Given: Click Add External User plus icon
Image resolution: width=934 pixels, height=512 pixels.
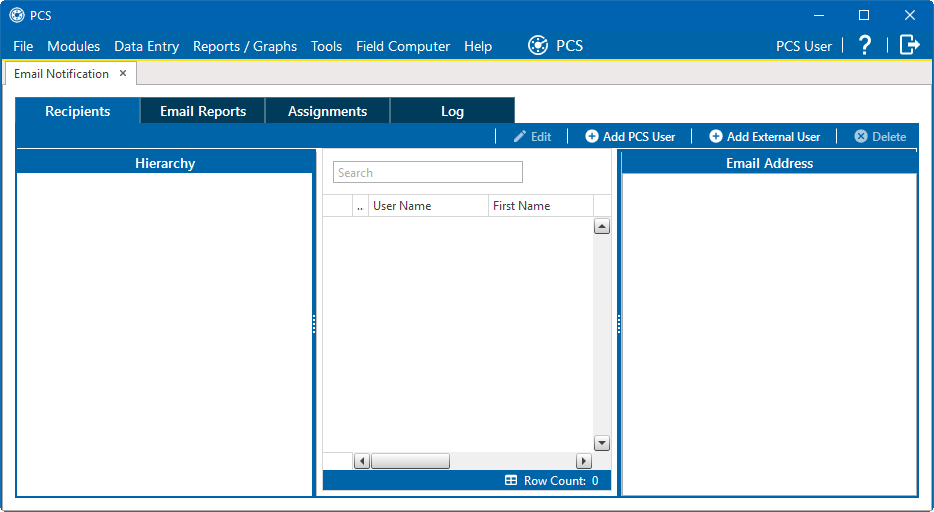Looking at the screenshot, I should point(716,136).
